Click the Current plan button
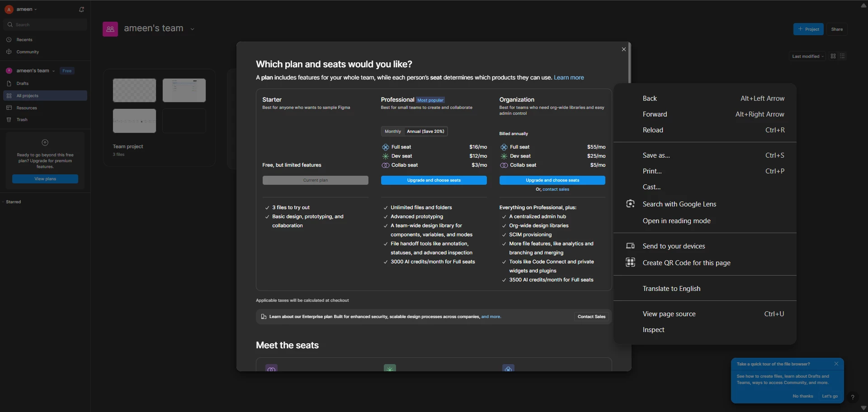This screenshot has width=868, height=412. pos(316,180)
